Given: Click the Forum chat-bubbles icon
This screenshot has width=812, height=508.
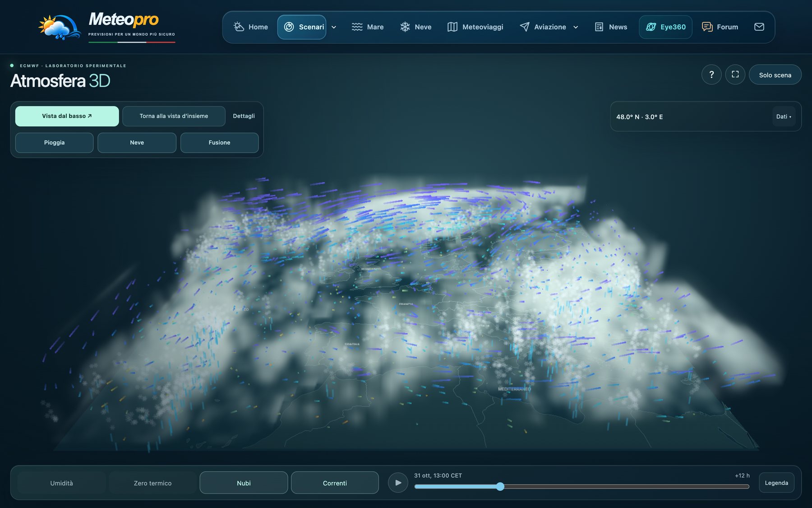Looking at the screenshot, I should (707, 27).
